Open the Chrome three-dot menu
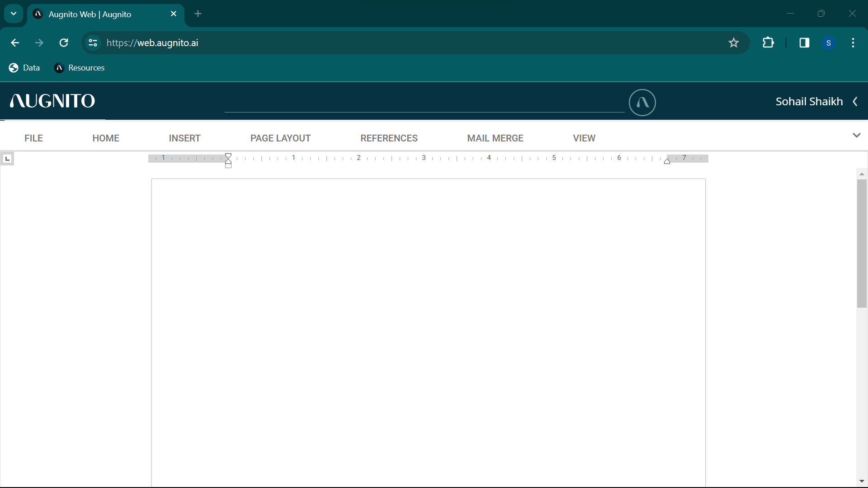 853,43
